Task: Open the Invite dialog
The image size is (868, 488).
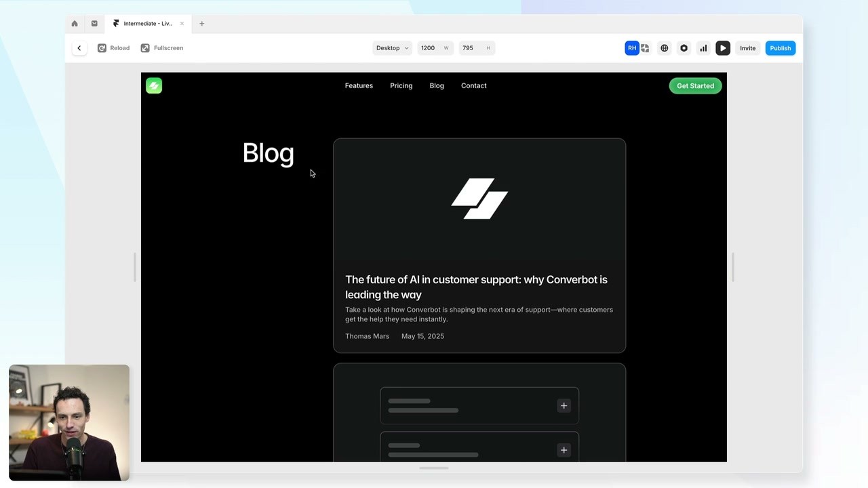Action: point(747,48)
